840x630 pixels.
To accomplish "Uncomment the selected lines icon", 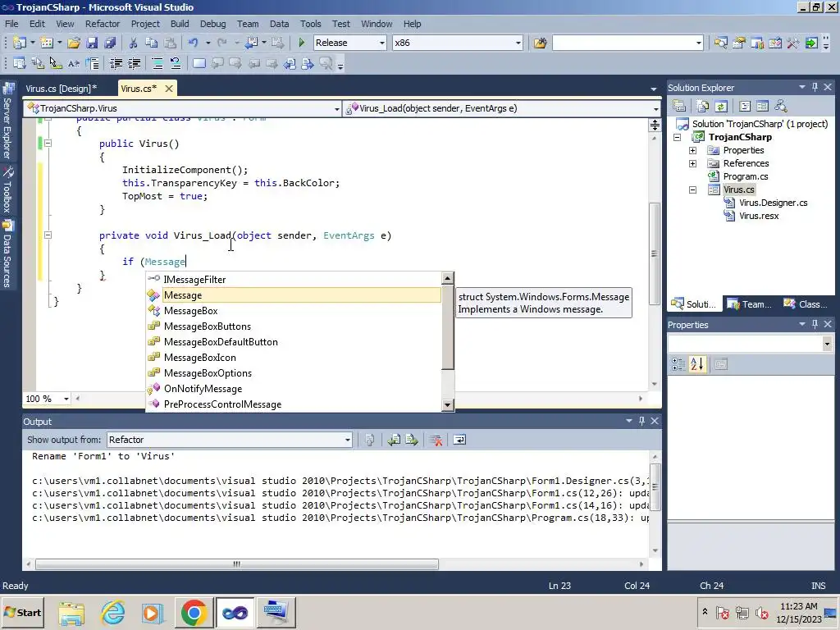I will click(176, 64).
